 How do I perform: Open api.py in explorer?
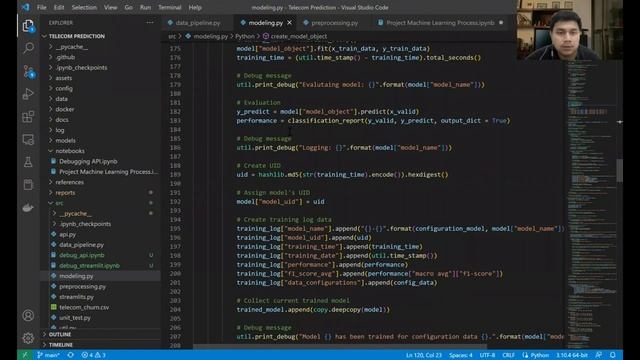68,234
